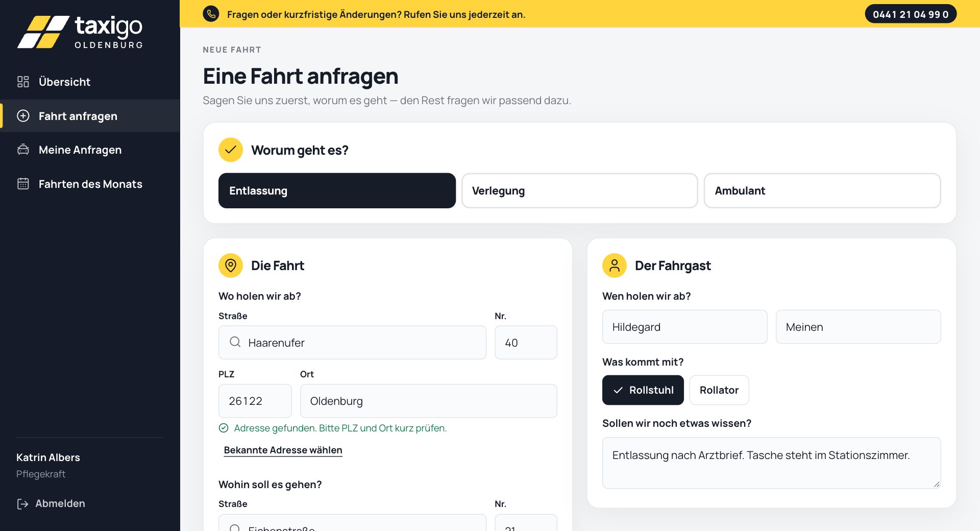
Task: Click the taxigo Oldenburg logo
Action: pos(80,32)
